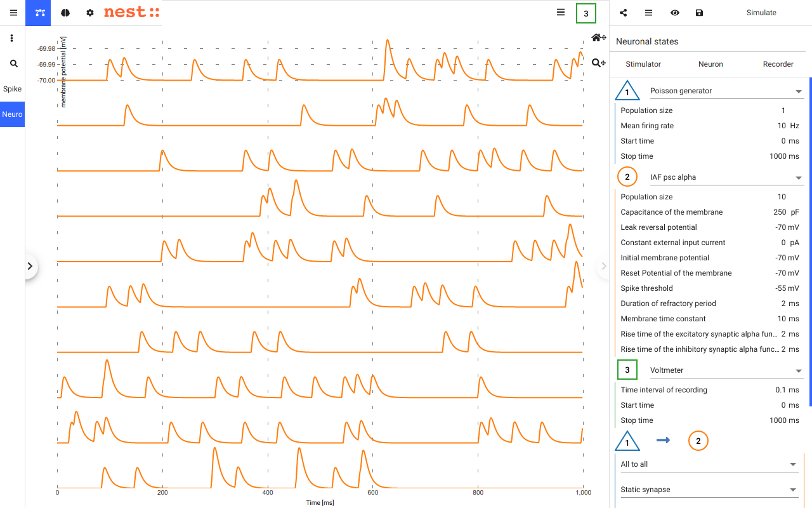Viewport: 812px width, 508px height.
Task: Edit Duration of refractory period value
Action: click(x=784, y=304)
